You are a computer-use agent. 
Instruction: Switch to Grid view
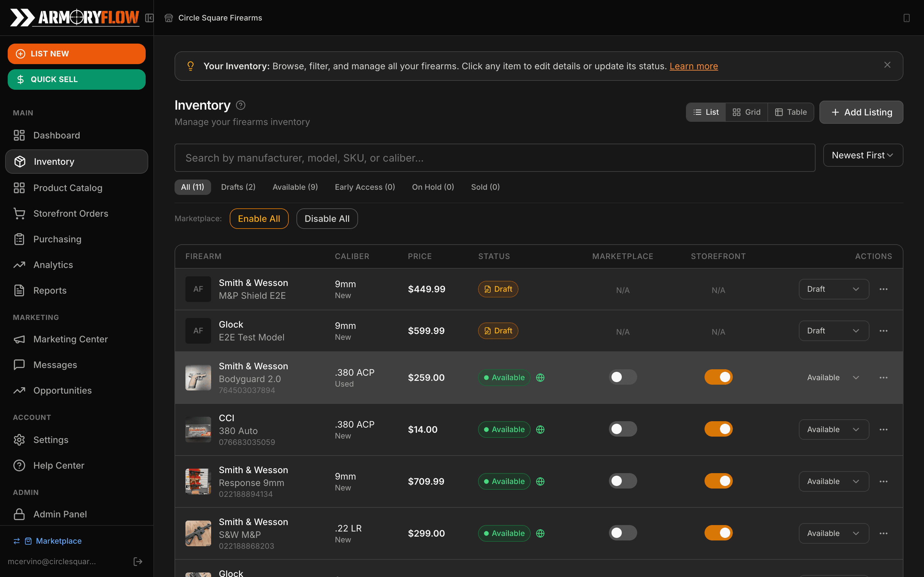tap(746, 112)
